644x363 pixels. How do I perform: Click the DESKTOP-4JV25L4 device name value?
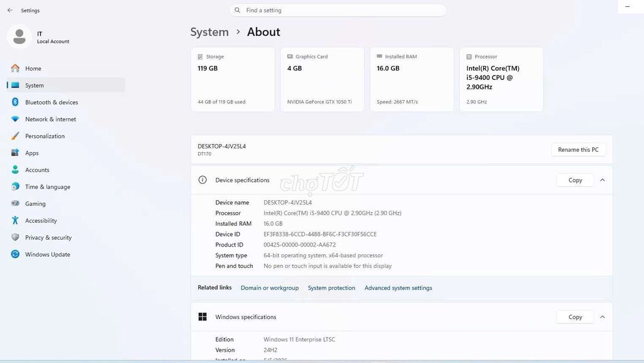(287, 203)
